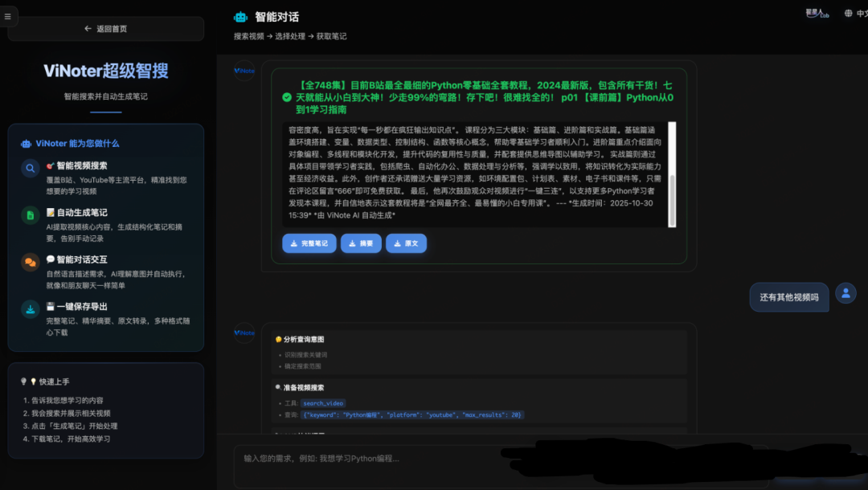
Task: Click the 程星人Lab logo
Action: [817, 14]
